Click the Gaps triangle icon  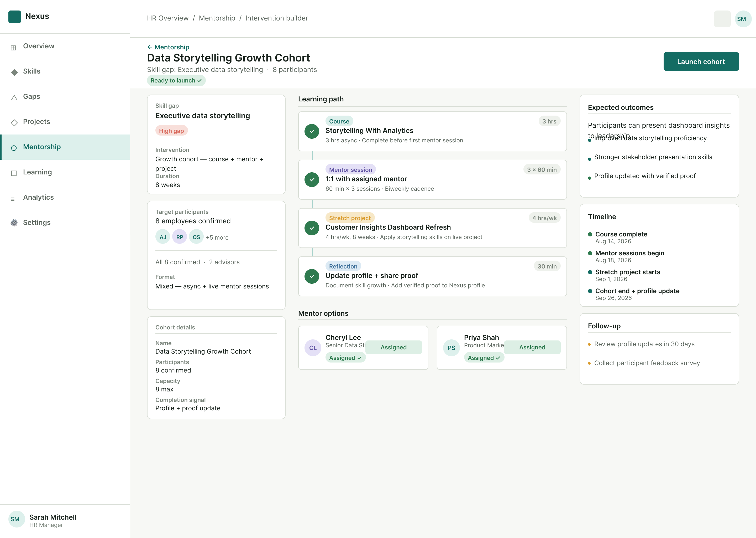pyautogui.click(x=14, y=98)
